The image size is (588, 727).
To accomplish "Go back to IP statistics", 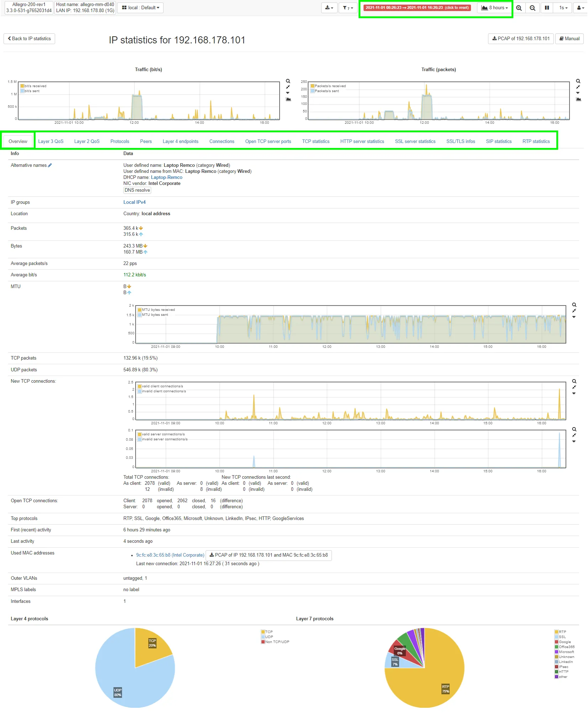I will tap(29, 39).
